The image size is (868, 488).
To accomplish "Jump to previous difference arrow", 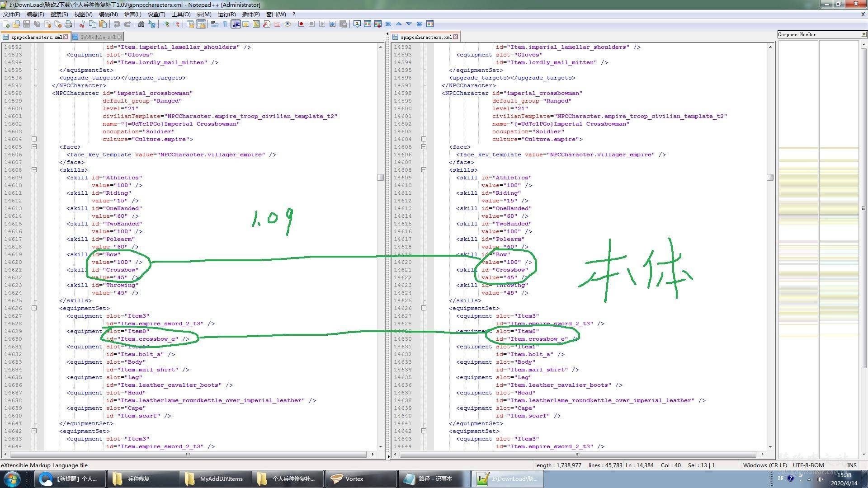I will [399, 24].
